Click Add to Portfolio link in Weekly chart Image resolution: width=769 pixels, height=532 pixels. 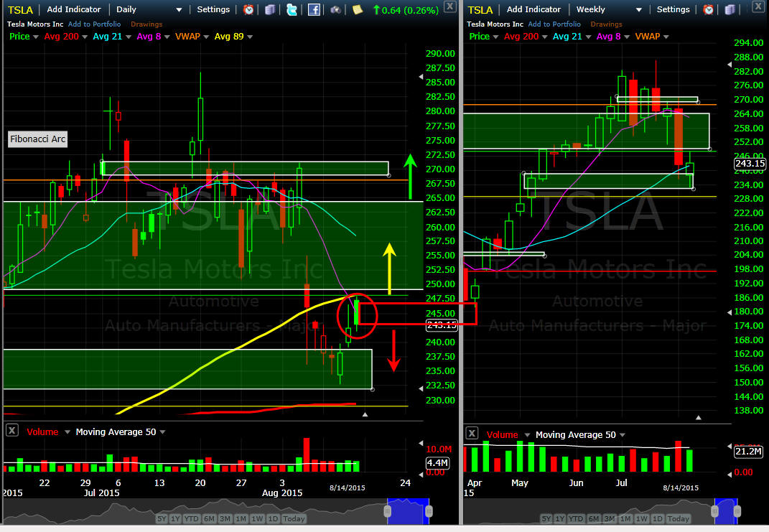coord(554,24)
